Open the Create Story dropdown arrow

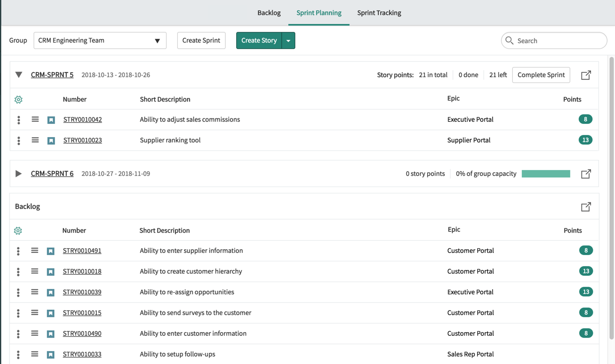point(288,40)
